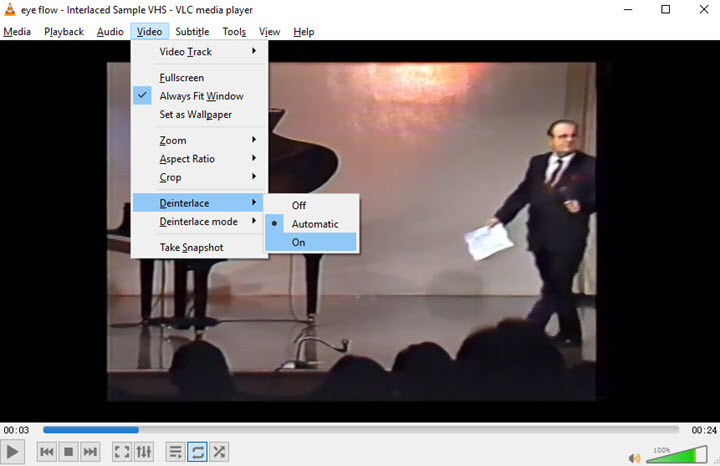Image resolution: width=720 pixels, height=466 pixels.
Task: Turn Deinterlace On
Action: [311, 242]
